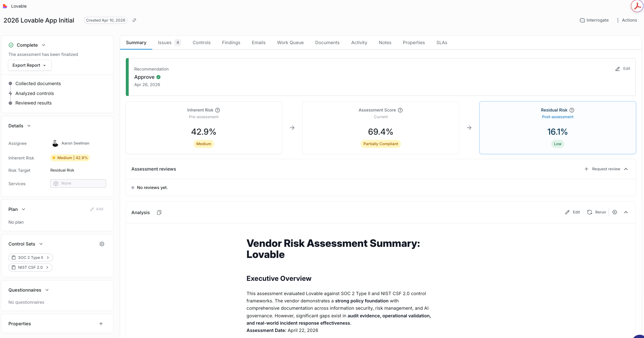
Task: Click the green Complete status checkmark
Action: point(11,45)
